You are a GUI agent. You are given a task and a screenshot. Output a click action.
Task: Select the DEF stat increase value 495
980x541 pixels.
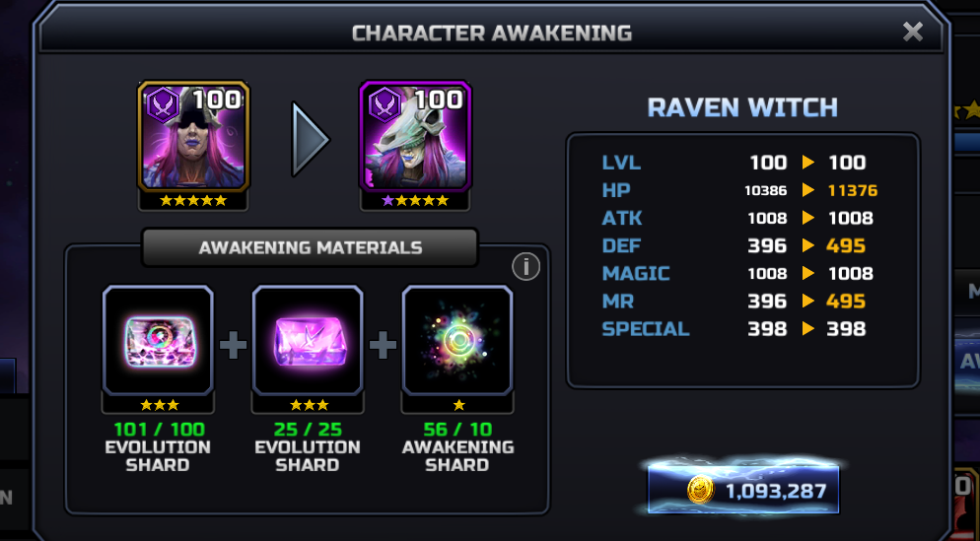click(846, 245)
